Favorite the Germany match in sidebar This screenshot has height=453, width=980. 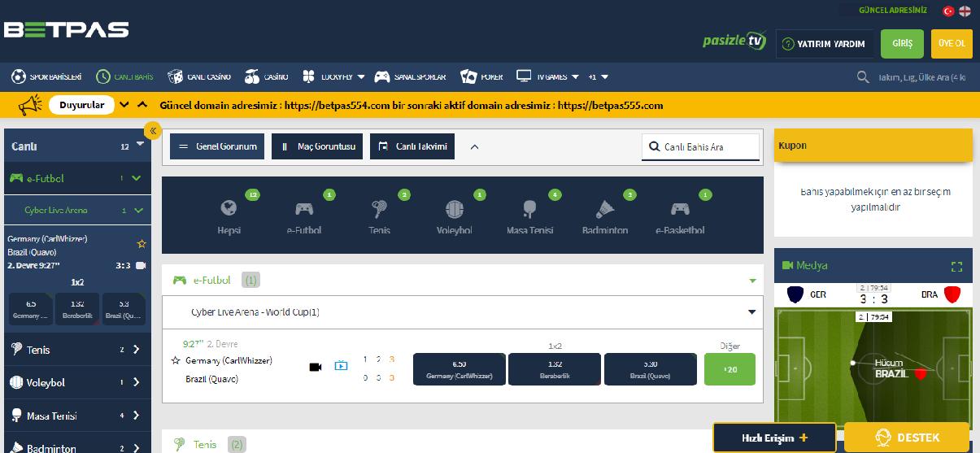point(142,243)
